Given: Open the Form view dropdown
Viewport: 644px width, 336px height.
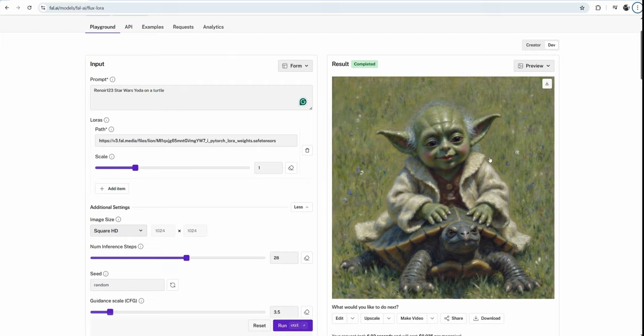Looking at the screenshot, I should 295,66.
